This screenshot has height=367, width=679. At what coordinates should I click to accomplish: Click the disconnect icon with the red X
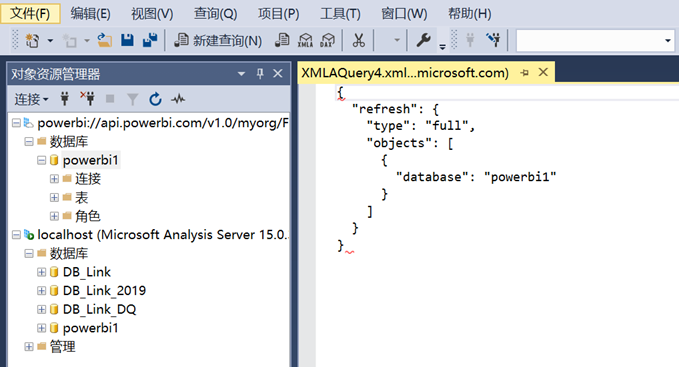click(87, 99)
